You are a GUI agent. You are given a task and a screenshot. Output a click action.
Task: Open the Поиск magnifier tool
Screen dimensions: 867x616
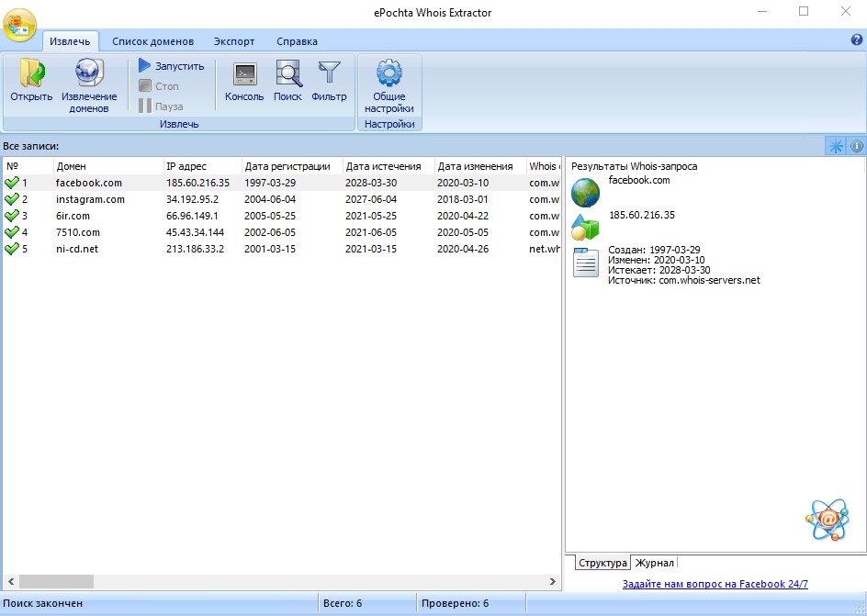(288, 74)
